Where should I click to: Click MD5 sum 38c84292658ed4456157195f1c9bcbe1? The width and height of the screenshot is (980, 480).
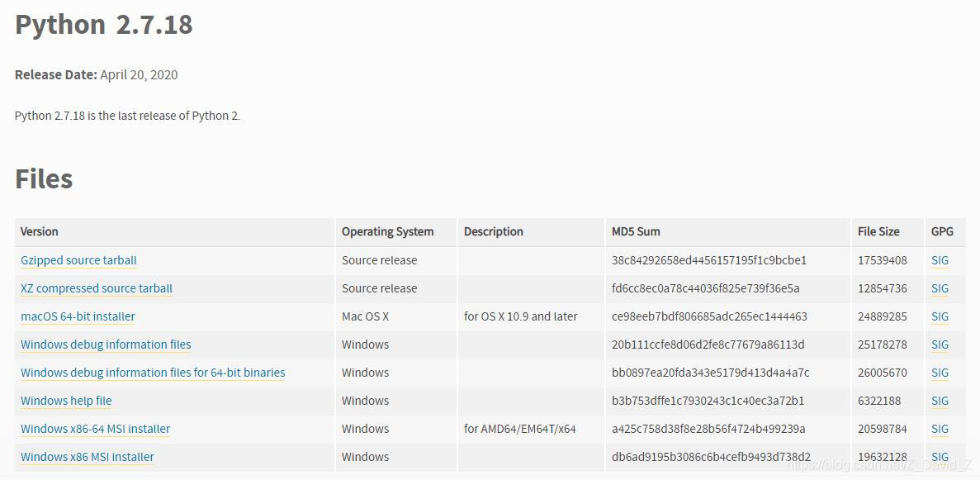(709, 260)
